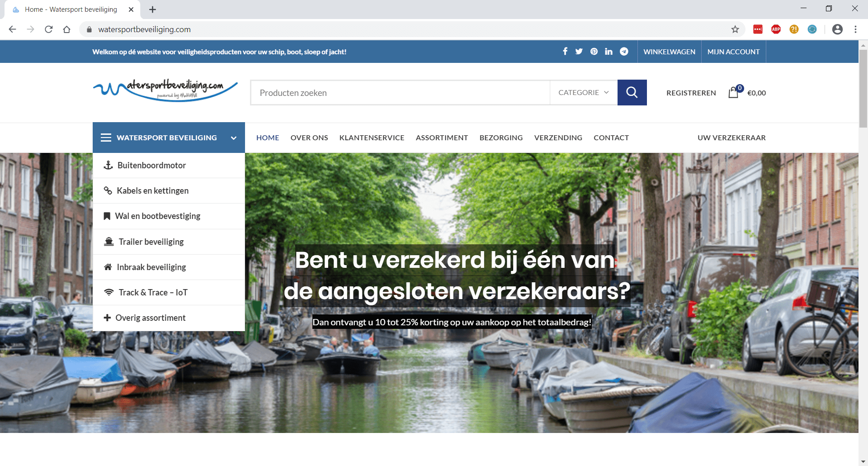
Task: Open the Telegram social icon
Action: pyautogui.click(x=624, y=52)
